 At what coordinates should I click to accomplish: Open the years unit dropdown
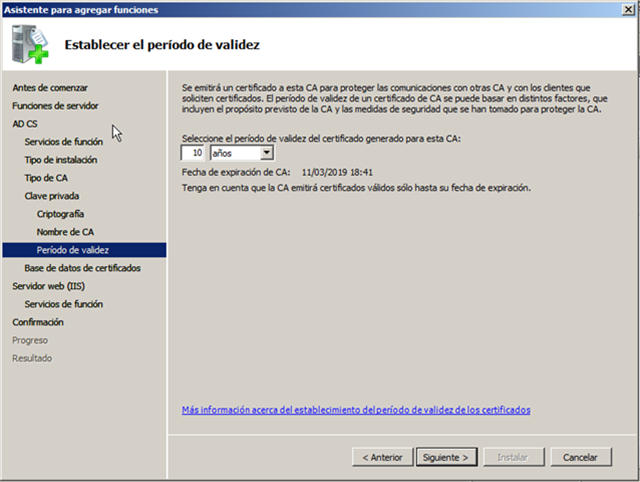266,153
